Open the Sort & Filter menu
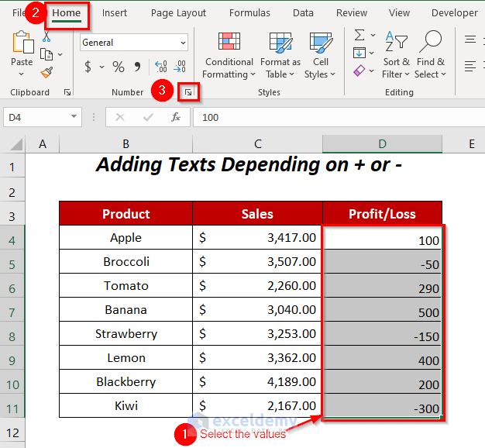 coord(397,55)
